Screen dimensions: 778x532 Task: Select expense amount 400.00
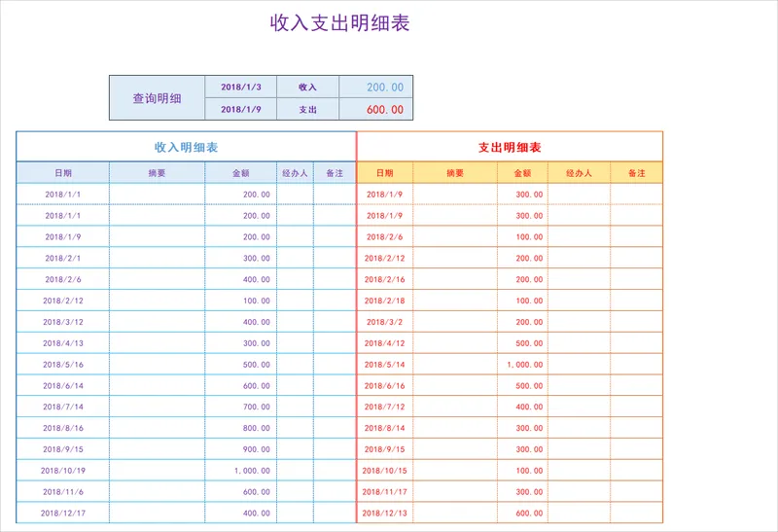(522, 407)
